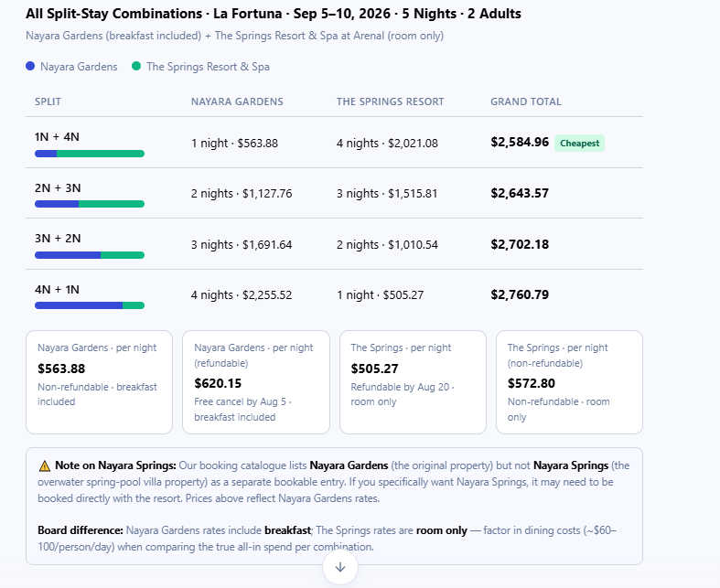Screen dimensions: 720x588
Task: Click 'The Springs Resort & Spa' legend label
Action: [x=208, y=67]
